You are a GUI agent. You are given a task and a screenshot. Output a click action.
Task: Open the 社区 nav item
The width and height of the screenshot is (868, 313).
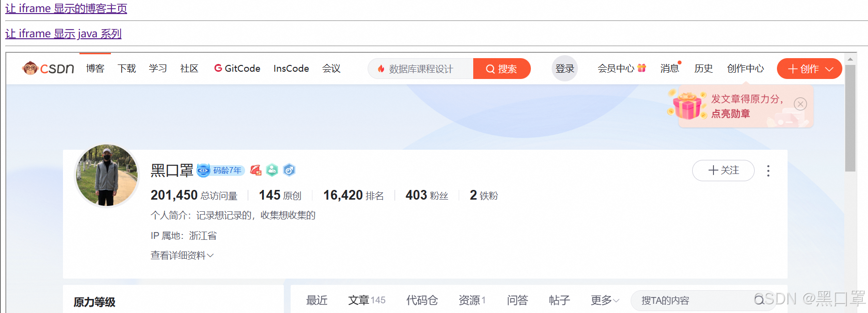tap(189, 68)
